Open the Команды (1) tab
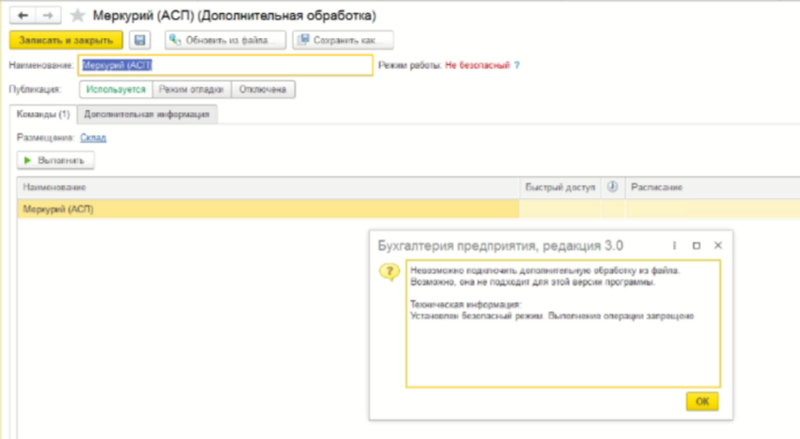Image resolution: width=800 pixels, height=439 pixels. click(x=43, y=115)
